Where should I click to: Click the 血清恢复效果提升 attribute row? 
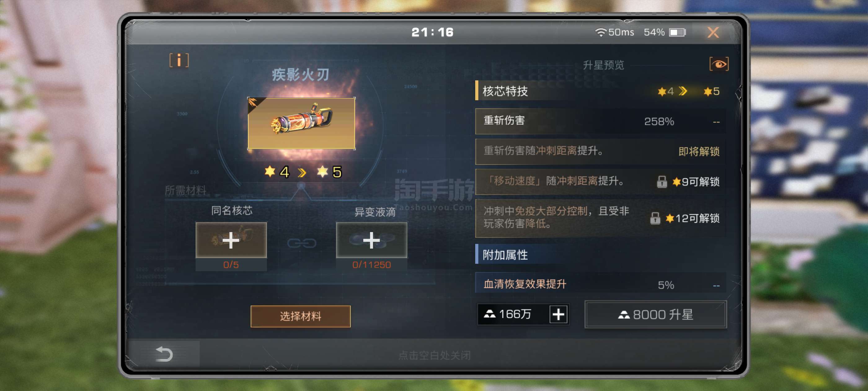pyautogui.click(x=600, y=284)
